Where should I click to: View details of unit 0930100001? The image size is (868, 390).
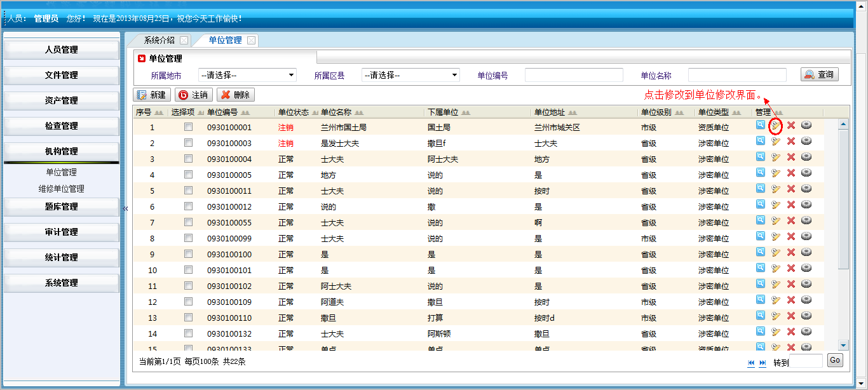coord(761,124)
